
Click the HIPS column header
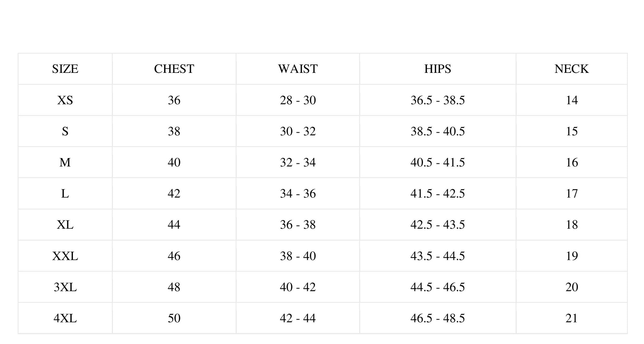(x=437, y=69)
